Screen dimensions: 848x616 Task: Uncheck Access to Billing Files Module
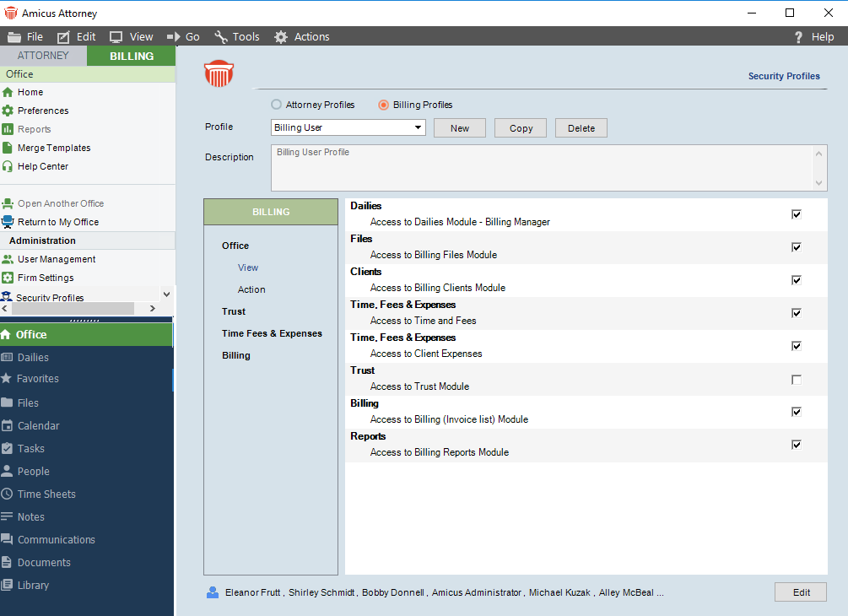pos(796,247)
